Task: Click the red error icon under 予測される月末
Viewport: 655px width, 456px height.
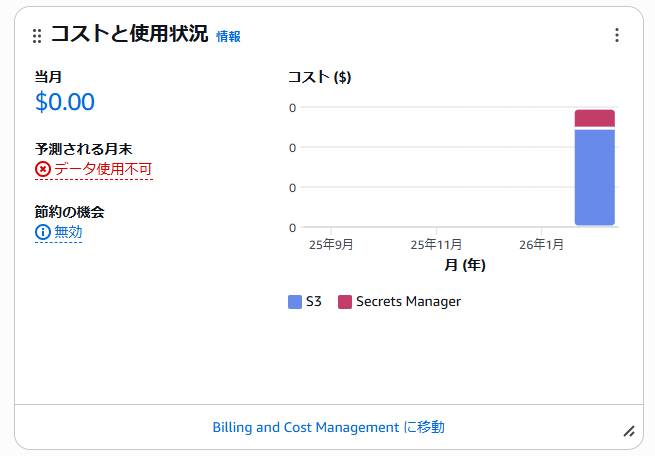Action: coord(43,169)
